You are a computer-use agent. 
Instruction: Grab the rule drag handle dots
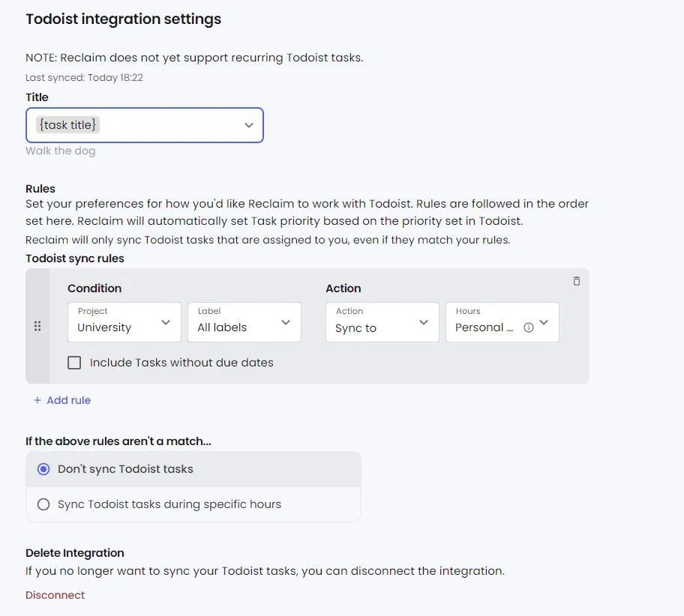pos(37,326)
